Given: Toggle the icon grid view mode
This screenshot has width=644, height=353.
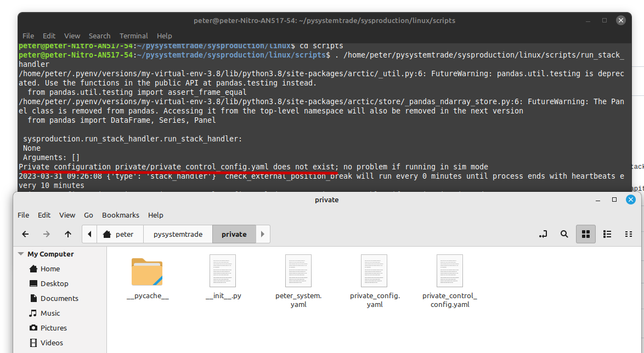Looking at the screenshot, I should 586,234.
